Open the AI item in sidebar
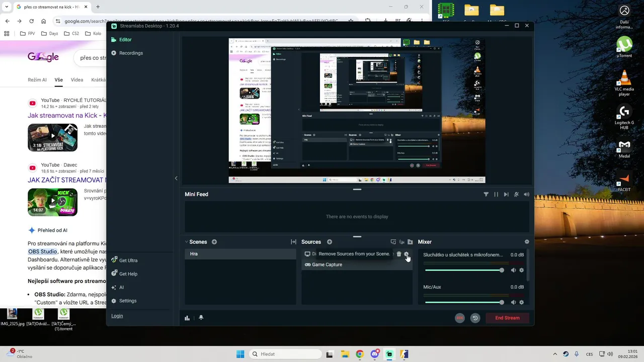The height and width of the screenshot is (362, 644). [118, 288]
